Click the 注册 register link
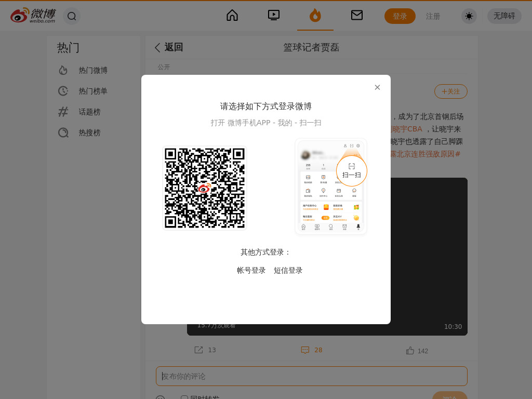 [x=433, y=16]
